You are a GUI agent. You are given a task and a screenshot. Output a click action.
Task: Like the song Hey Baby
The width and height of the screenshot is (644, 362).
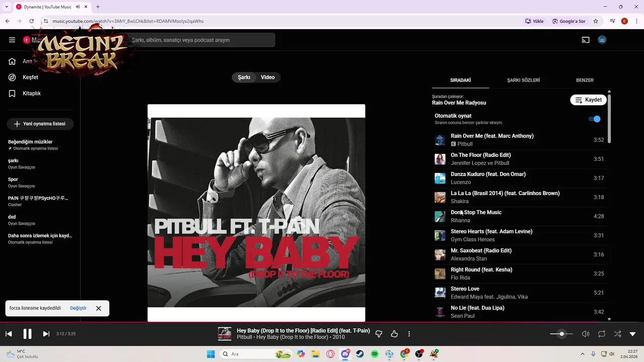point(394,334)
